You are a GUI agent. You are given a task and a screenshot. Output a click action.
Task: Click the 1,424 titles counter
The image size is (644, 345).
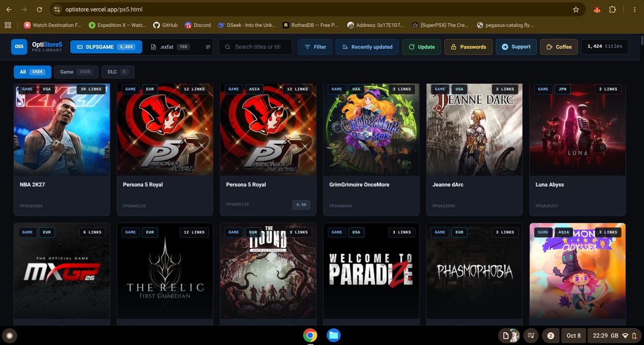coord(605,47)
